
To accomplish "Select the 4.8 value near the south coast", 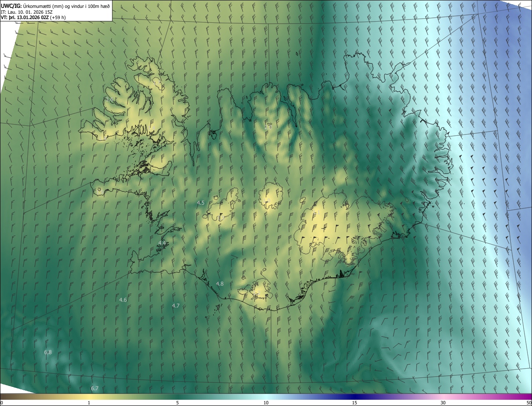I will 220,284.
